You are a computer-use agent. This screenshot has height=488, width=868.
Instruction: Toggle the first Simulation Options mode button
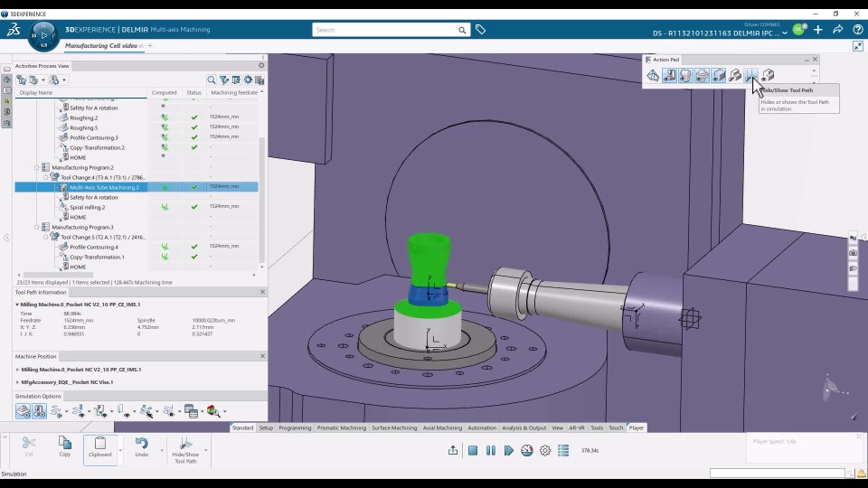pos(24,411)
